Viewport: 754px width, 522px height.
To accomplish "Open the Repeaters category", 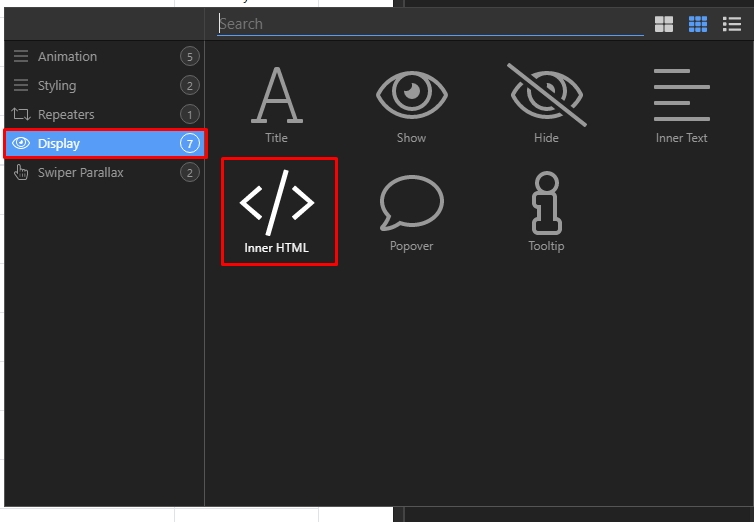I will [104, 114].
